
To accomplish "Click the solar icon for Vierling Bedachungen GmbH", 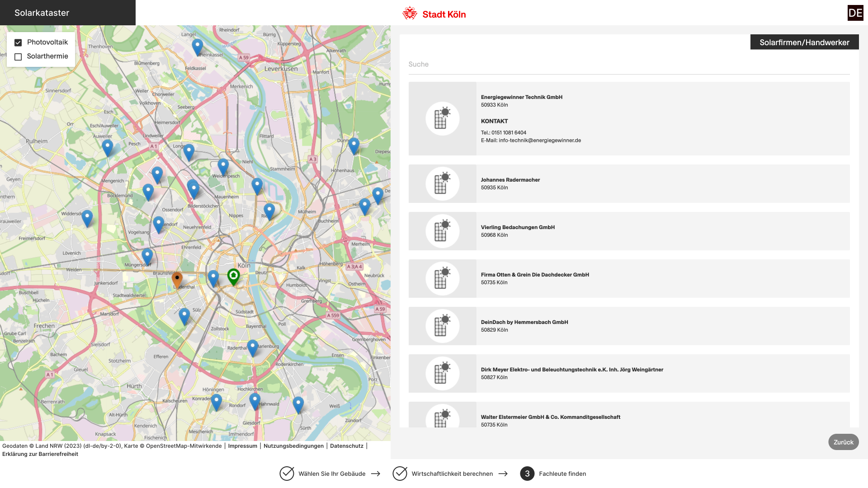I will click(x=442, y=231).
